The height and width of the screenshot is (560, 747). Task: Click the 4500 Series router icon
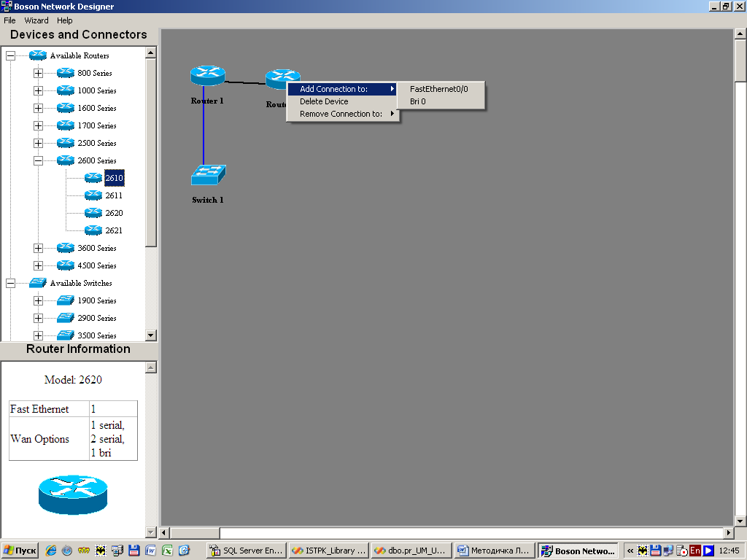click(x=66, y=265)
